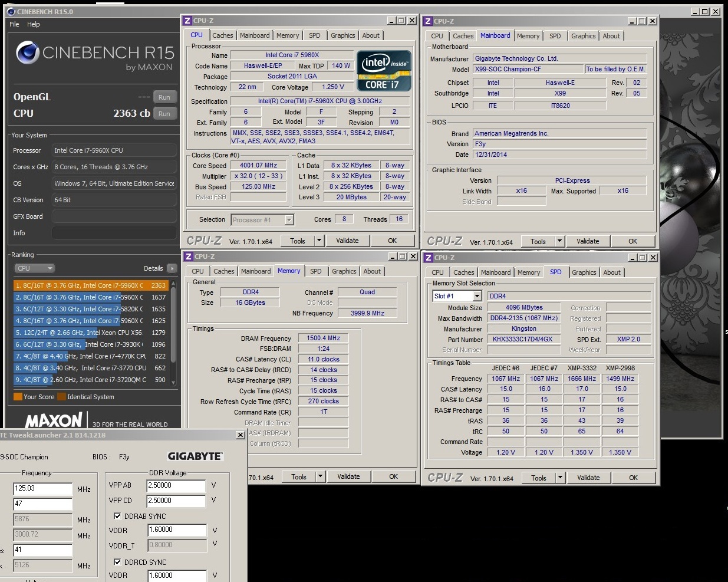Select ranking row 1 with score 2363
728x582 pixels.
pos(91,285)
